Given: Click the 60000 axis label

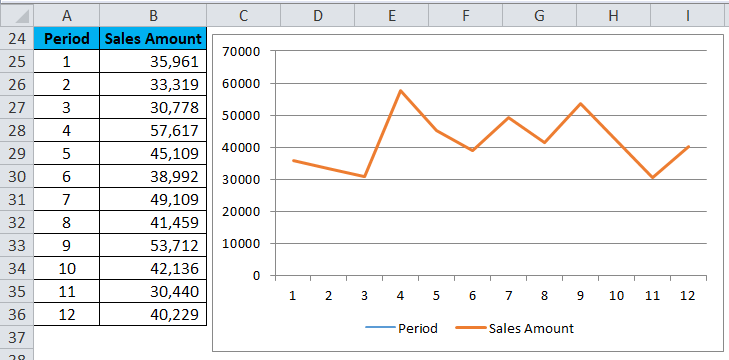Looking at the screenshot, I should click(241, 83).
